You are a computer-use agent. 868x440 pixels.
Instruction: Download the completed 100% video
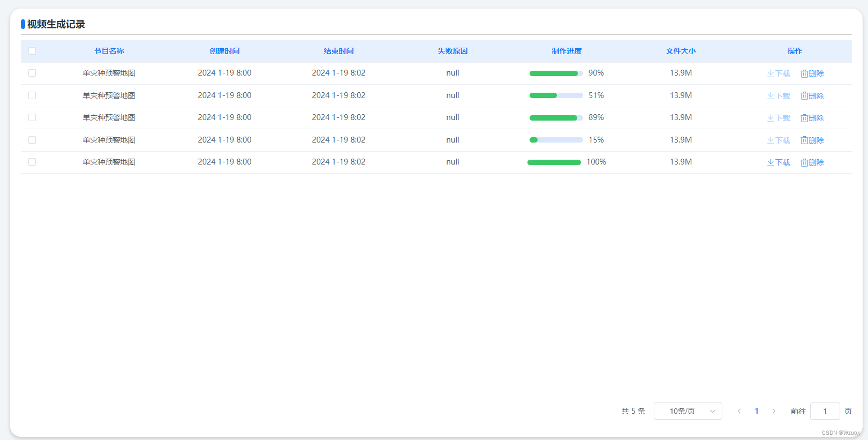pos(779,162)
